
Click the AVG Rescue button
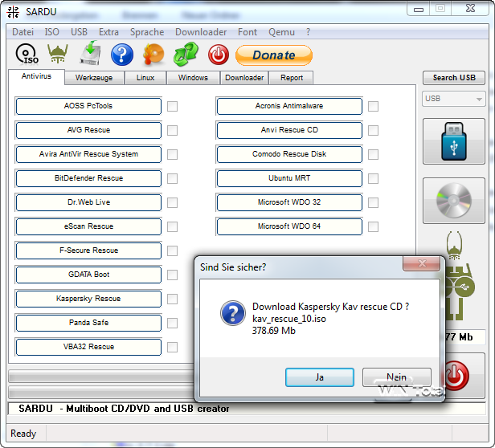pyautogui.click(x=88, y=130)
